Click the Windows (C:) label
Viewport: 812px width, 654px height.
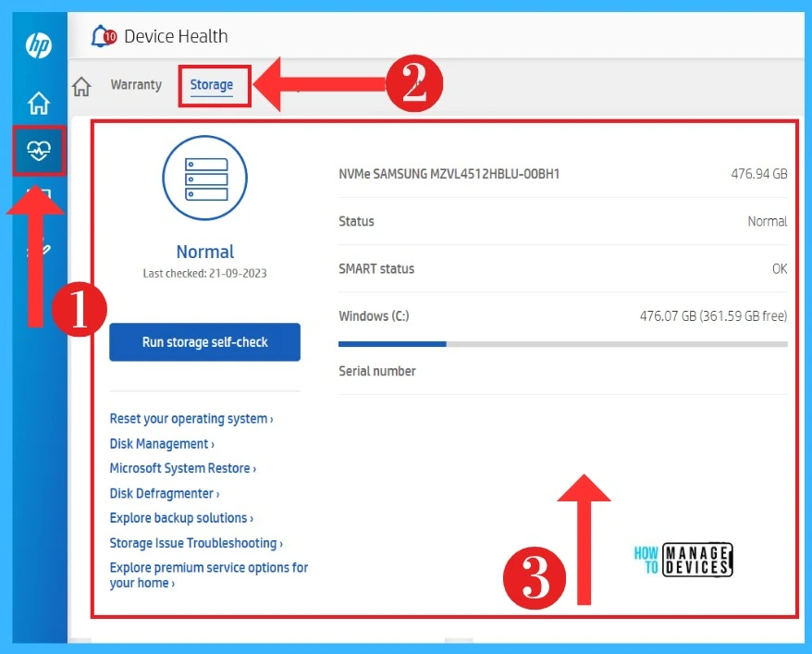pos(374,315)
